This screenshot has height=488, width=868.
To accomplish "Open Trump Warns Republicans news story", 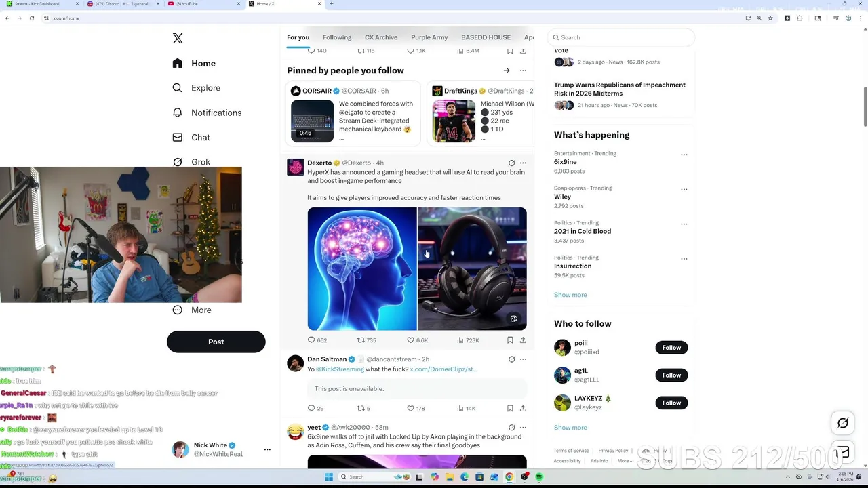I will (620, 89).
